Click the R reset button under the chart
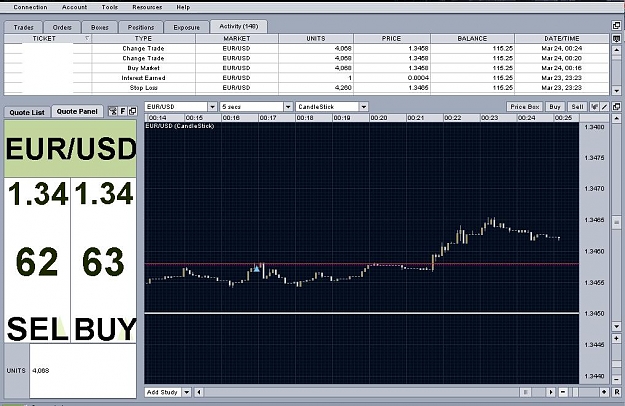625x406 pixels. [616, 392]
